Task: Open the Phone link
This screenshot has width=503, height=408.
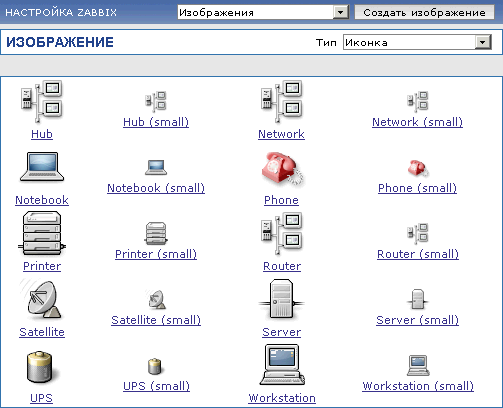Action: click(281, 200)
